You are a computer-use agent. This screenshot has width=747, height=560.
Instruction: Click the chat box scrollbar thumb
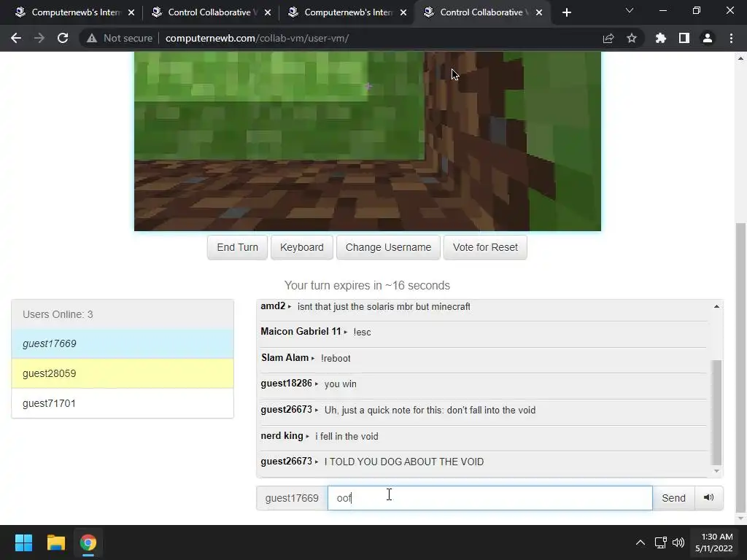tap(716, 413)
